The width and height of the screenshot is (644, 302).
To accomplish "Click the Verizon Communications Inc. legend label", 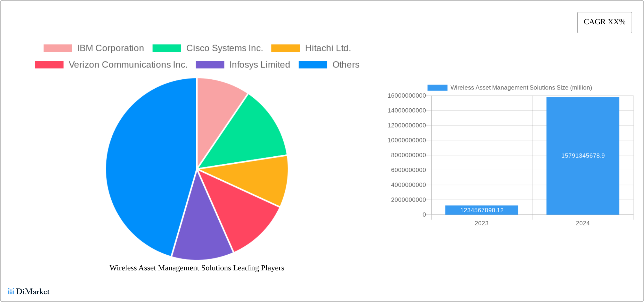I will pyautogui.click(x=128, y=65).
